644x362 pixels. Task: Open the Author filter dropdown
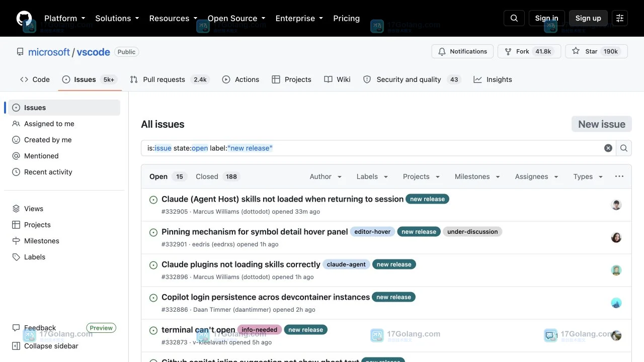point(326,176)
